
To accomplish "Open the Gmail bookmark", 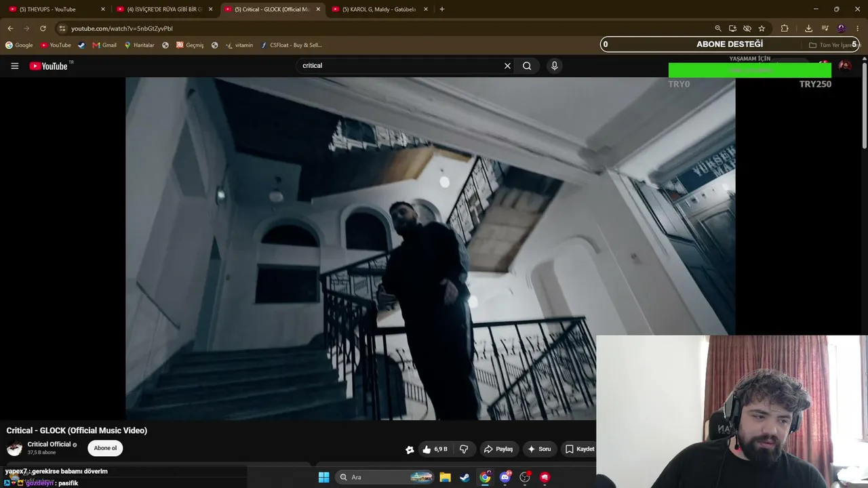I will pyautogui.click(x=104, y=45).
